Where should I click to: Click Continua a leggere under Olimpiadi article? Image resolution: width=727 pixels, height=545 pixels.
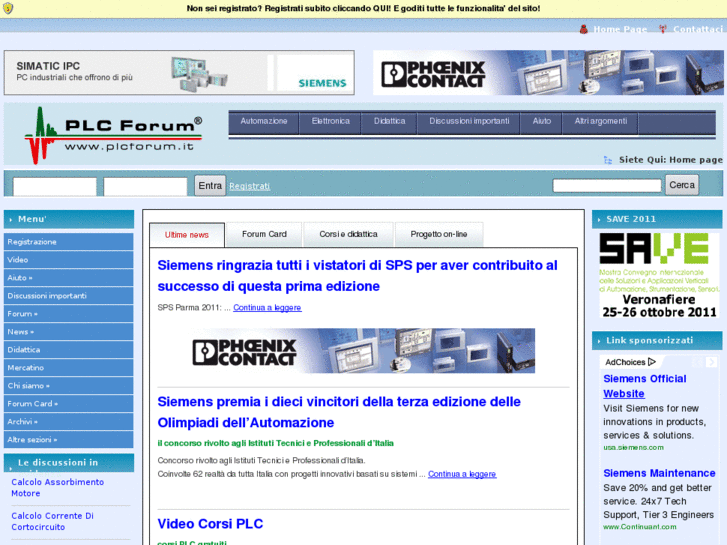(462, 474)
